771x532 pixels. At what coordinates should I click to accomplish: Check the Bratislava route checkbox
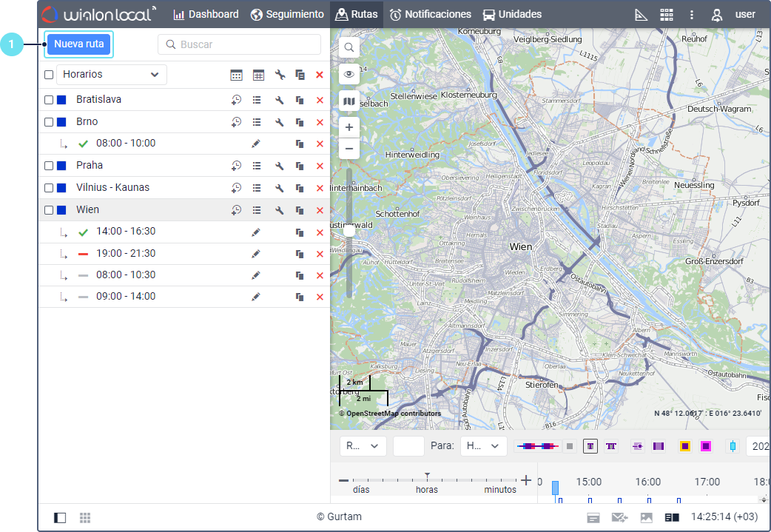[49, 100]
